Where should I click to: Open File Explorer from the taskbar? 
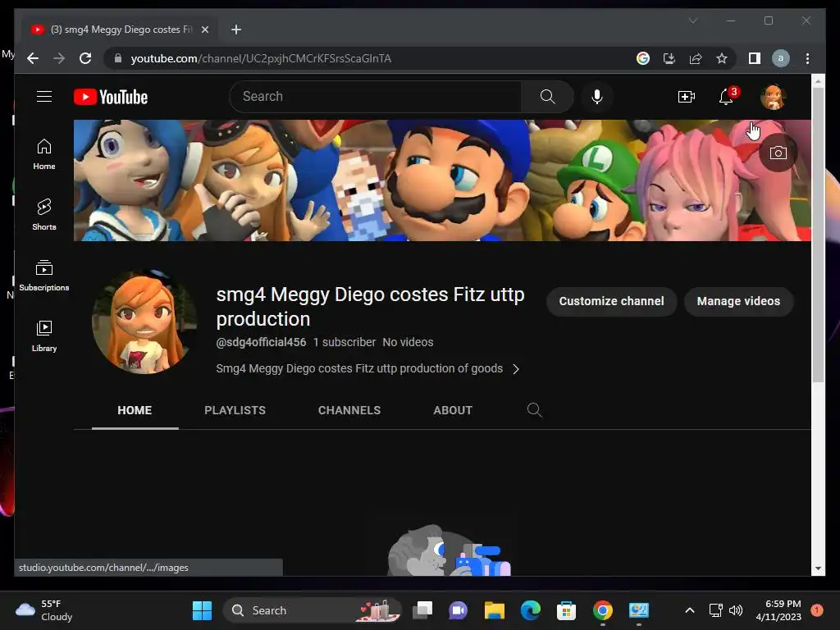pos(494,610)
